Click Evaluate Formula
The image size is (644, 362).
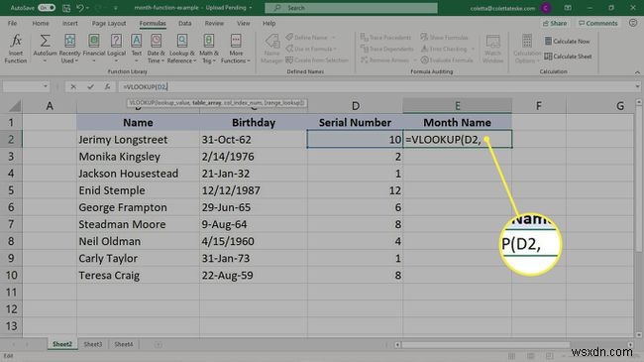coord(447,60)
